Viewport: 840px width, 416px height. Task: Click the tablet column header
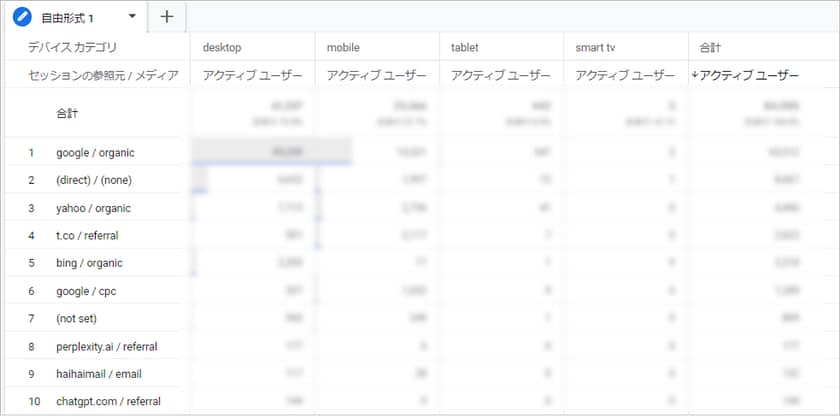466,47
